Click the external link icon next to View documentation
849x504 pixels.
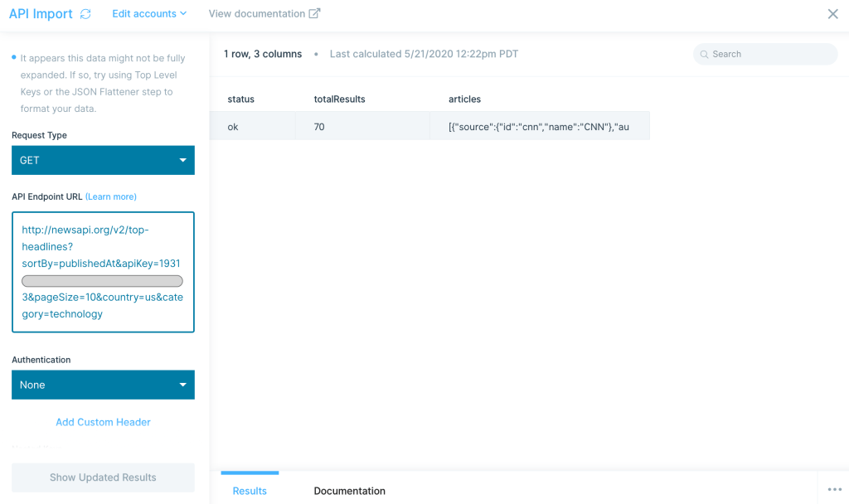(x=314, y=13)
